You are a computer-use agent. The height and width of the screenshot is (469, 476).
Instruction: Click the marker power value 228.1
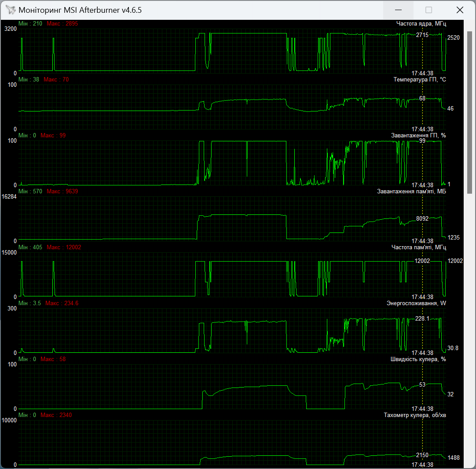click(x=422, y=318)
